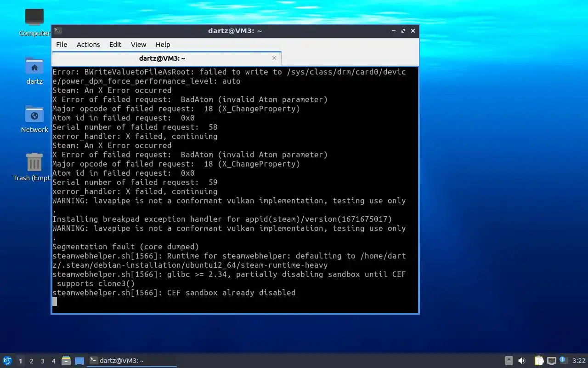Click the dartz@VM3 taskbar window button
The height and width of the screenshot is (368, 588).
tap(132, 361)
